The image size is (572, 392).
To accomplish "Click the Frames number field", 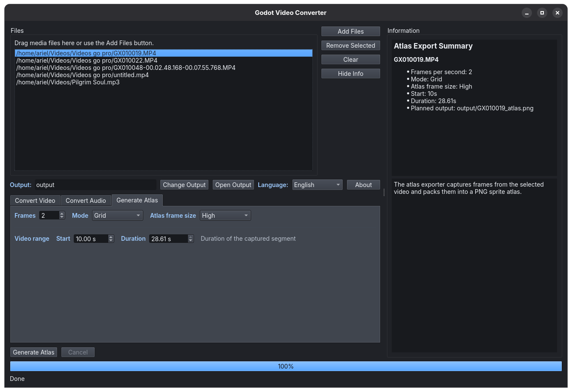I will tap(49, 216).
